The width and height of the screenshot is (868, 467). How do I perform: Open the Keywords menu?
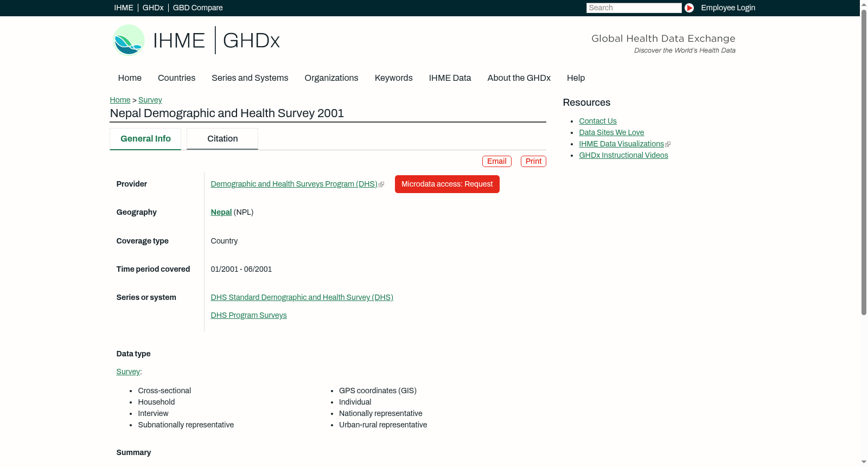[393, 78]
